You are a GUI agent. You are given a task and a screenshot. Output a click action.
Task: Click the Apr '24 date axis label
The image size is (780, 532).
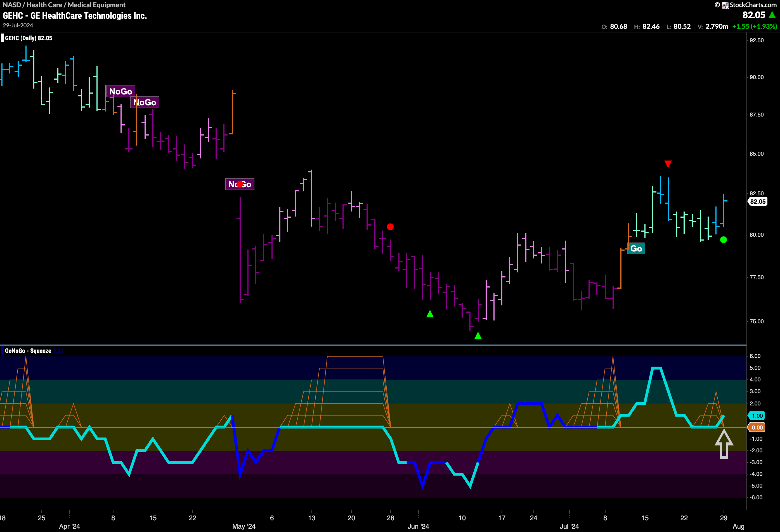click(x=70, y=526)
